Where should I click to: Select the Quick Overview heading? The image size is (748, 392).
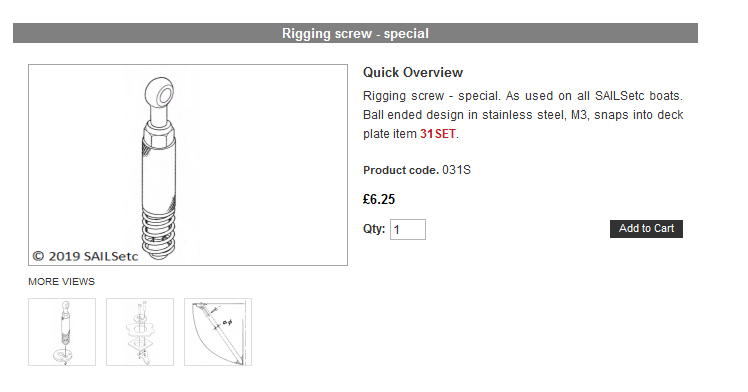[413, 72]
